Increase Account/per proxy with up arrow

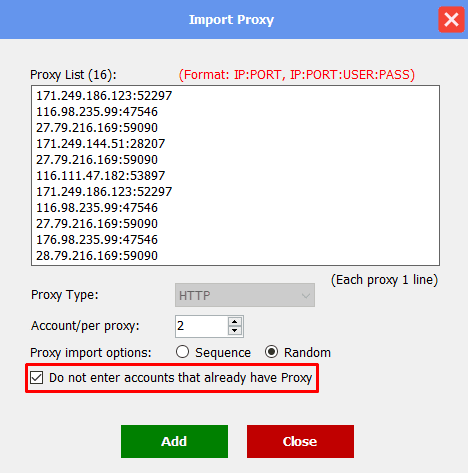pos(235,322)
